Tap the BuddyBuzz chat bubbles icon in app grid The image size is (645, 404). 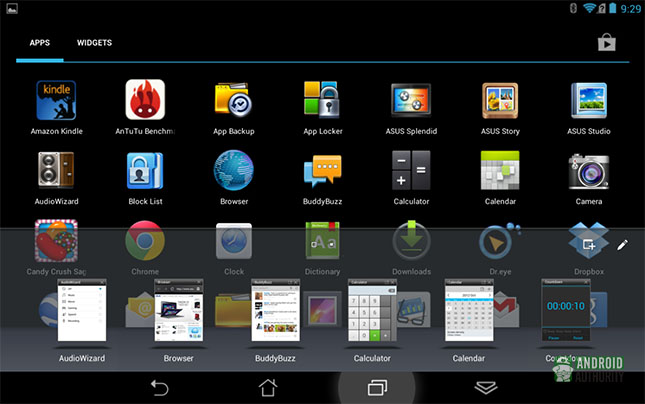coord(322,171)
